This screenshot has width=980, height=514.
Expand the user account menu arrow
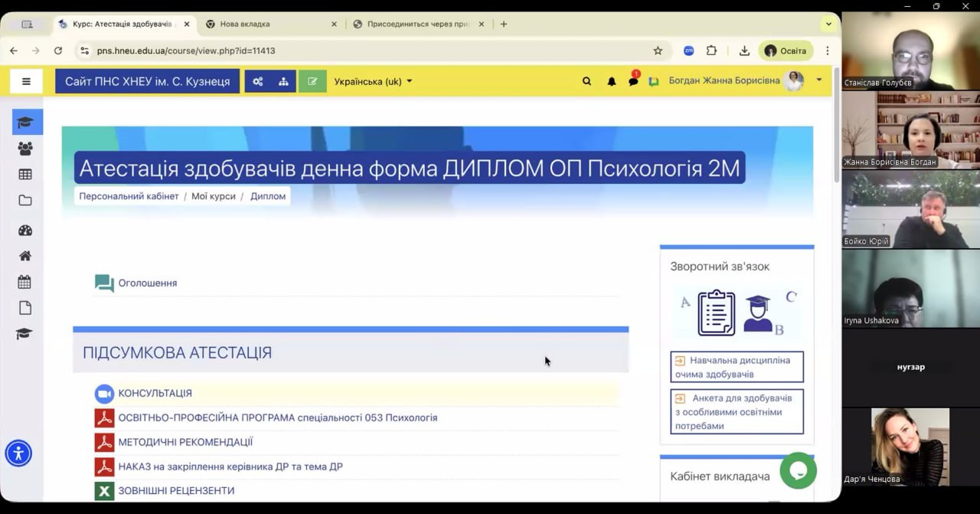tap(818, 80)
